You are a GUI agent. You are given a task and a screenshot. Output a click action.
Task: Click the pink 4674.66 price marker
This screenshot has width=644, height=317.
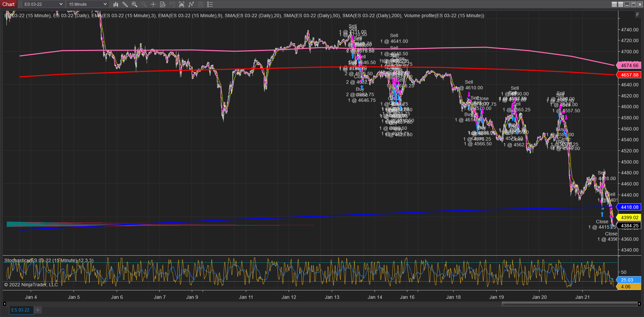pos(629,65)
